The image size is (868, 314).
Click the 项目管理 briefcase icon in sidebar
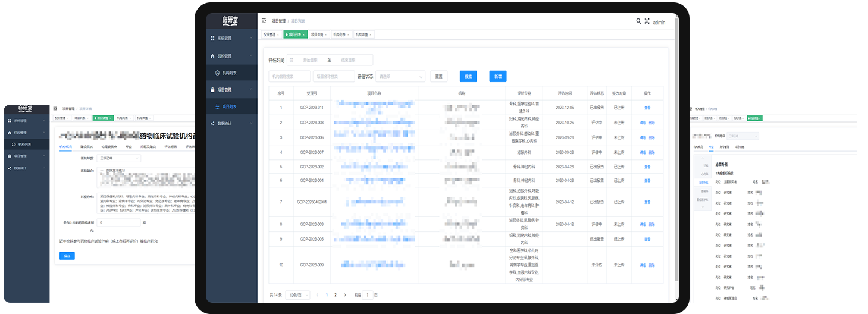tap(212, 90)
